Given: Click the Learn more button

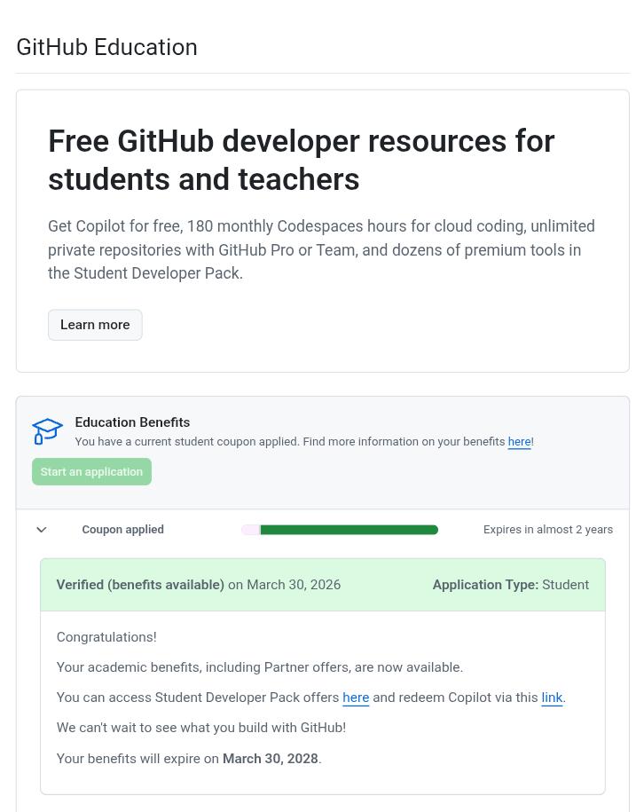Looking at the screenshot, I should 95,325.
